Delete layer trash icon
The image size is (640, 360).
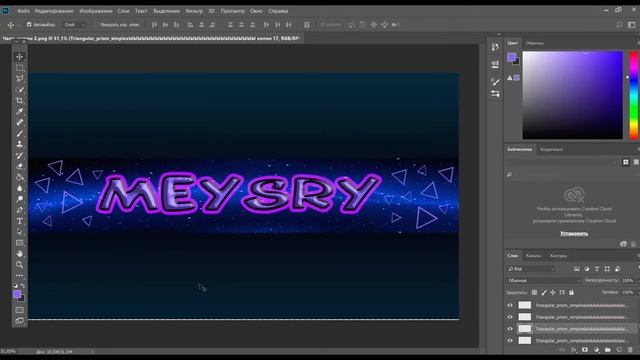tap(630, 350)
